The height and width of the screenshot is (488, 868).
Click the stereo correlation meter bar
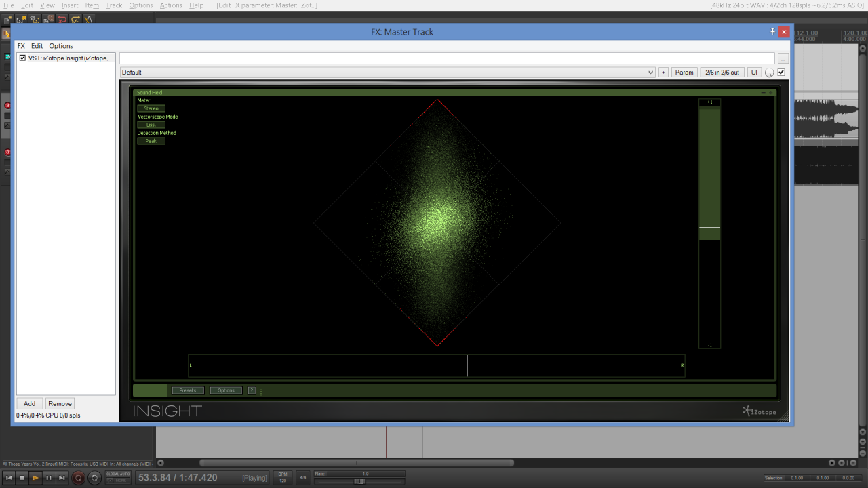pos(710,224)
